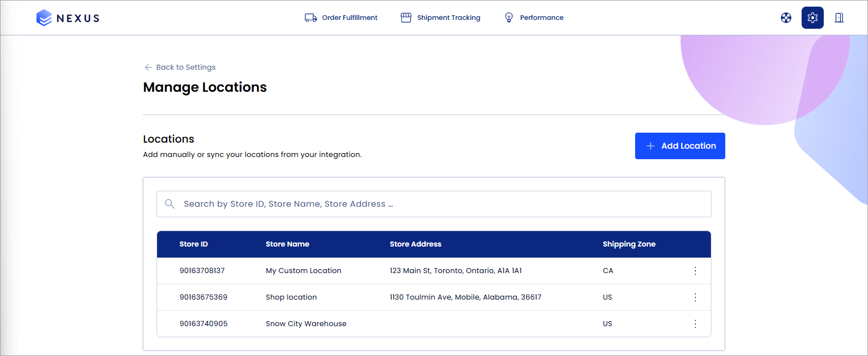Click the Store ID column header

pos(194,244)
